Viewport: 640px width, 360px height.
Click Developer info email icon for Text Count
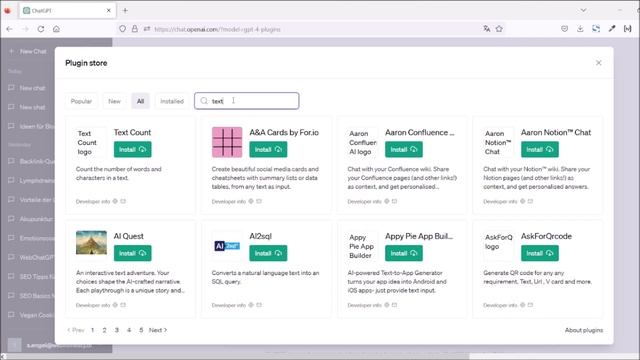pyautogui.click(x=123, y=201)
